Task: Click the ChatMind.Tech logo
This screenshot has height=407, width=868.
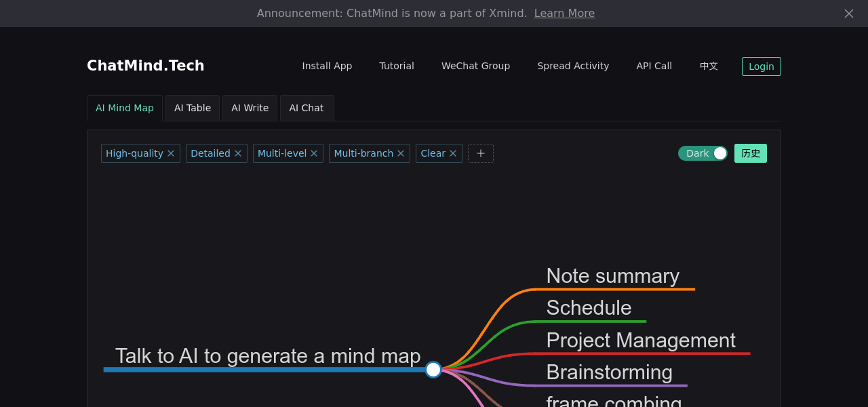Action: pyautogui.click(x=145, y=66)
